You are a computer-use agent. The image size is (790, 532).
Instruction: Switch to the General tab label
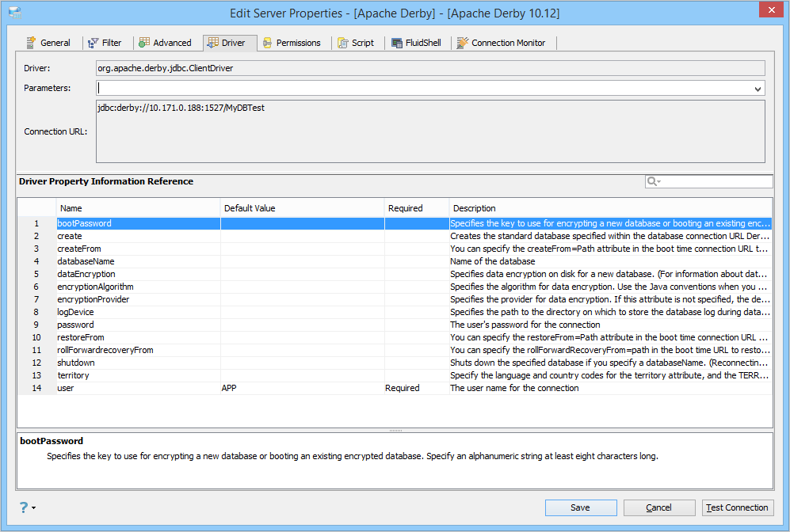55,43
